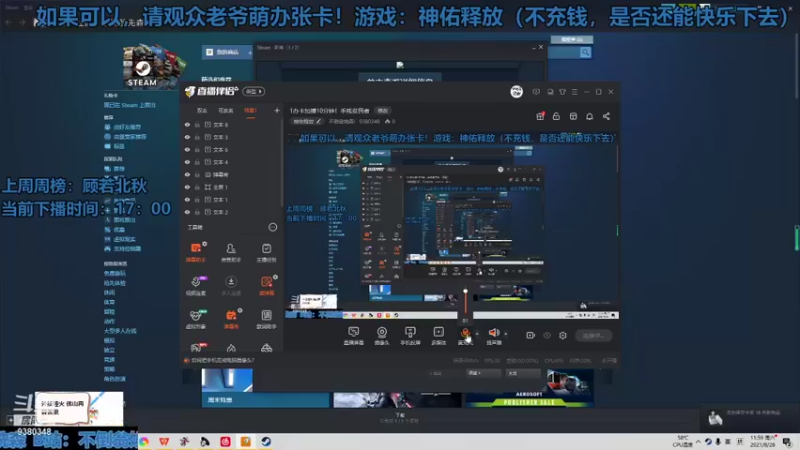Open the streamer tasks checklist tool

(x=266, y=252)
